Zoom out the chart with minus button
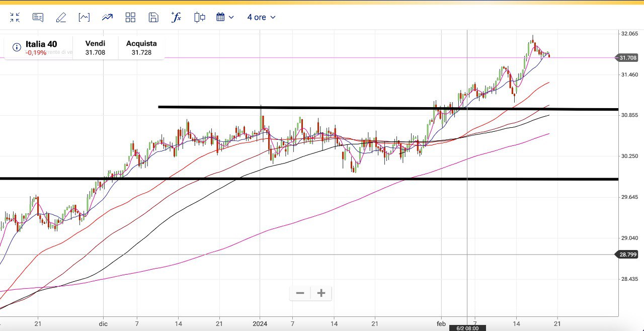Screen dimensions: 644x331 [x=300, y=293]
